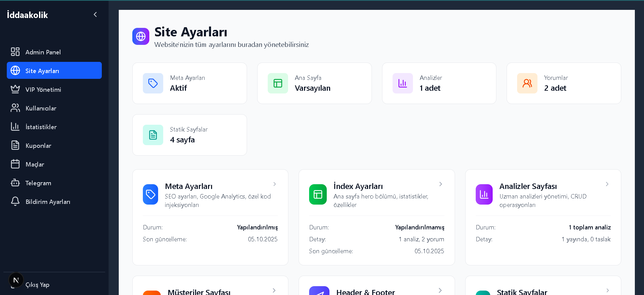Click the orange users icon in Yorumlar stat
Viewport: 644px width, 295px height.
(x=527, y=83)
